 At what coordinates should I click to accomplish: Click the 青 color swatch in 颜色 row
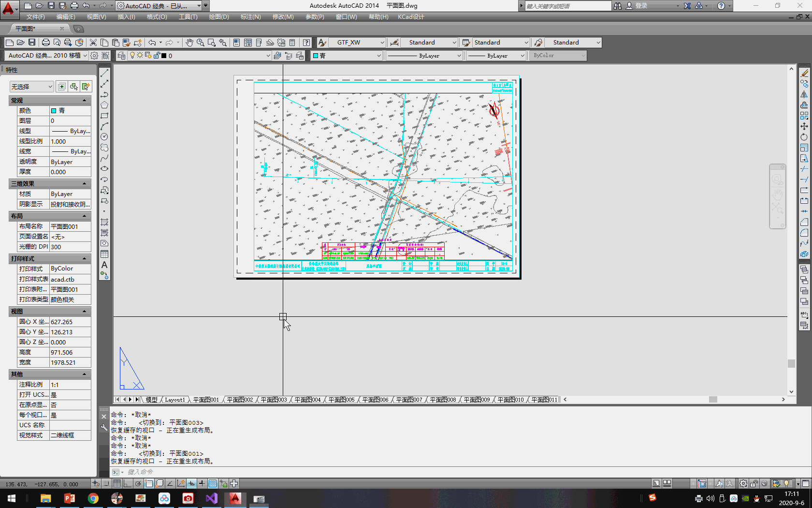pyautogui.click(x=54, y=111)
